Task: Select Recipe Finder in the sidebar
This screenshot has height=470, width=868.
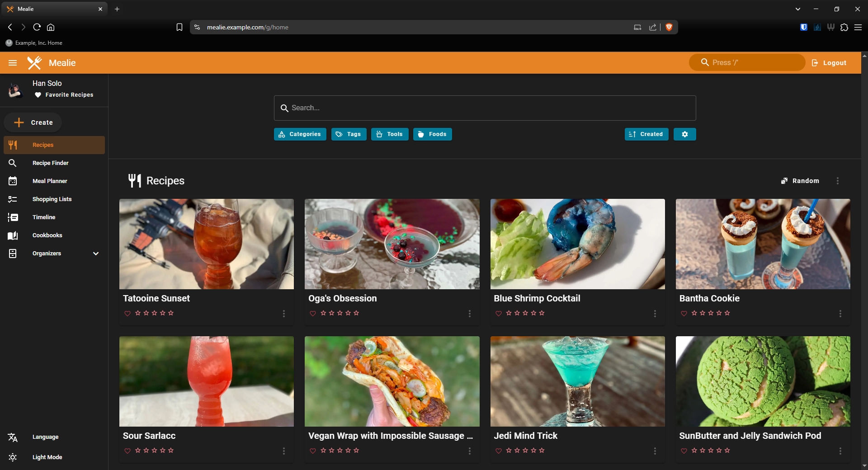Action: [50, 163]
